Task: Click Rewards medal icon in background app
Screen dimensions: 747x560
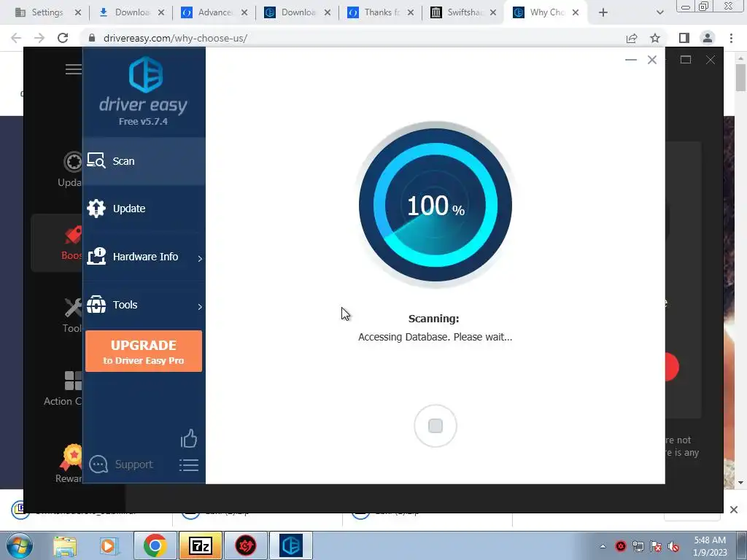Action: [x=71, y=457]
